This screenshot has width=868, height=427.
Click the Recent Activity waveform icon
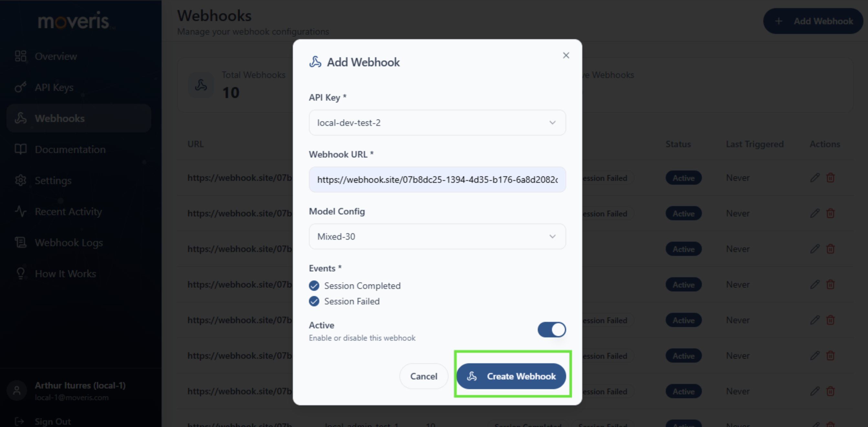click(x=20, y=212)
